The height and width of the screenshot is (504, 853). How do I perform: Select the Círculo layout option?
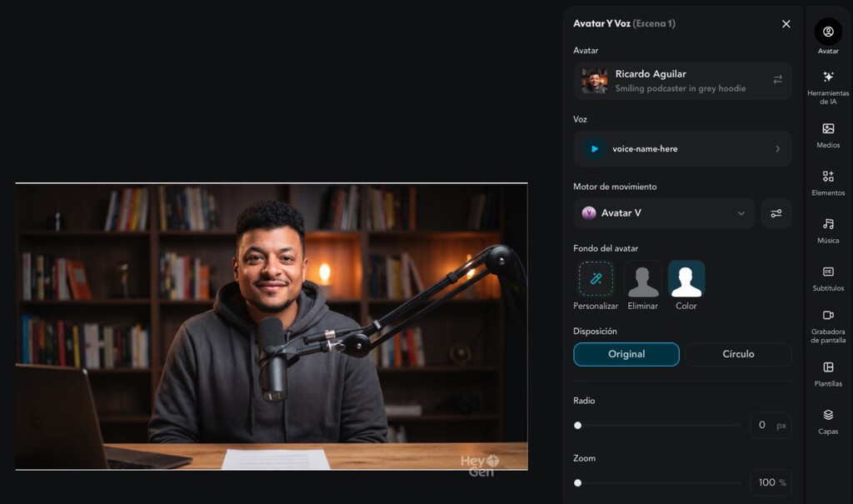[738, 354]
